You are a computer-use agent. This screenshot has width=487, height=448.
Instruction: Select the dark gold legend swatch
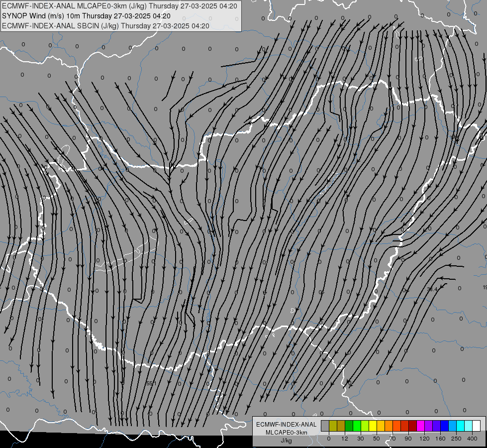[x=341, y=426]
